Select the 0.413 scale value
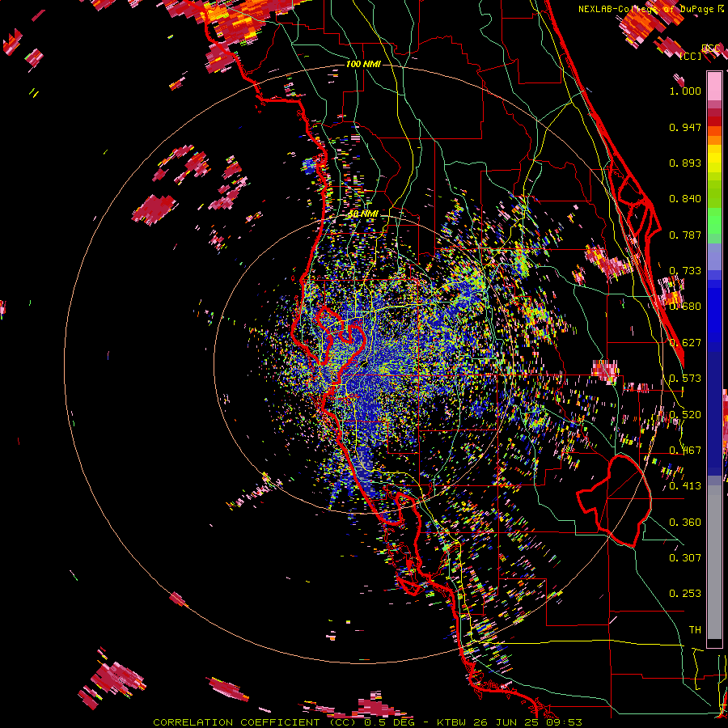Image resolution: width=728 pixels, height=728 pixels. click(x=685, y=486)
